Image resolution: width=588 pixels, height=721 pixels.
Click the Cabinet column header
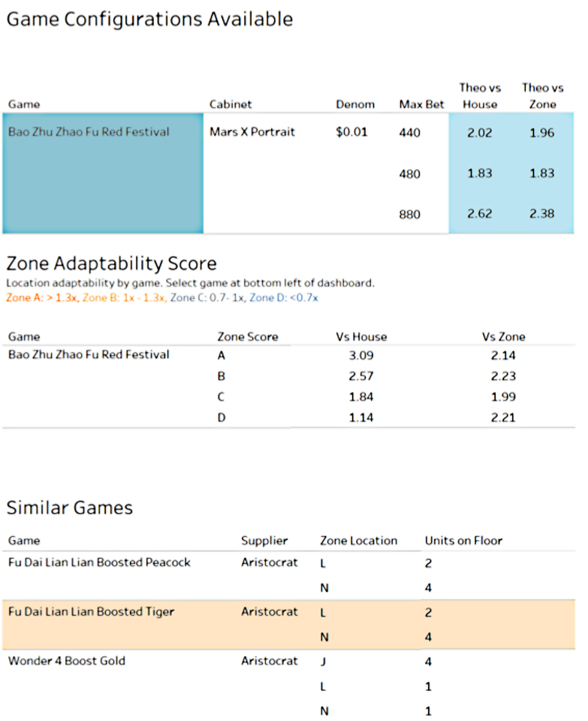(x=231, y=104)
